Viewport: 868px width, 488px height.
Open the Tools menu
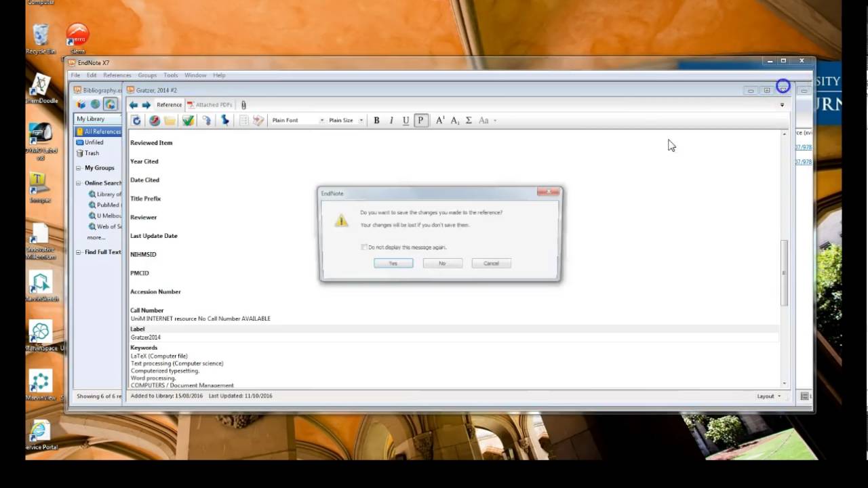pyautogui.click(x=171, y=75)
